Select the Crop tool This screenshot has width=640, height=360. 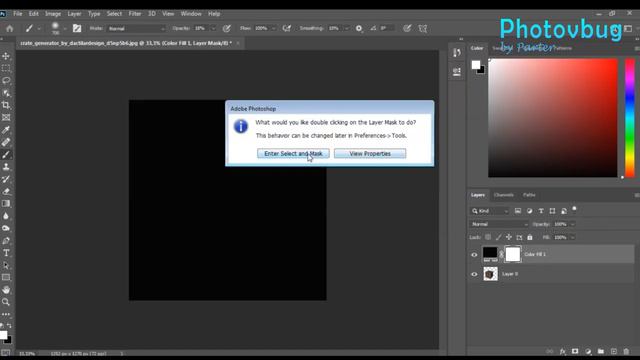(x=6, y=105)
